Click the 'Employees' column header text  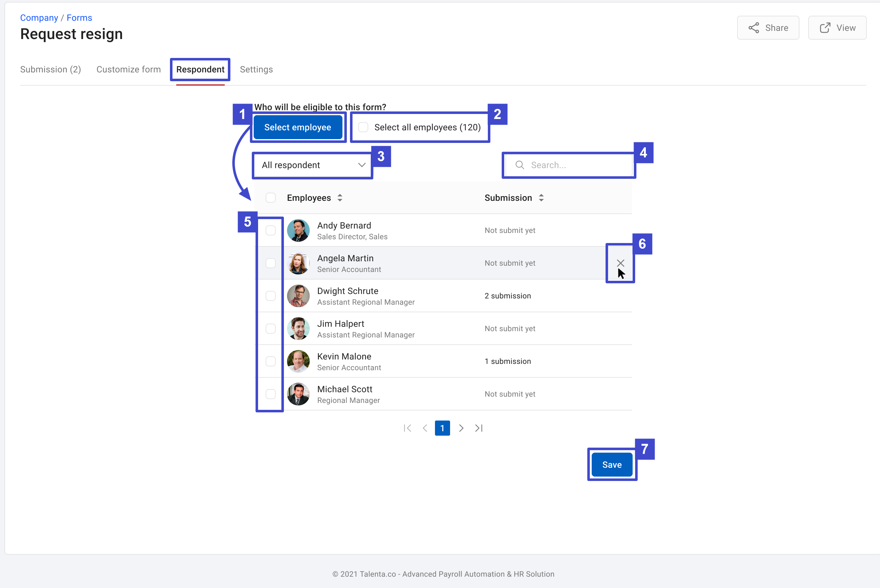pyautogui.click(x=309, y=198)
